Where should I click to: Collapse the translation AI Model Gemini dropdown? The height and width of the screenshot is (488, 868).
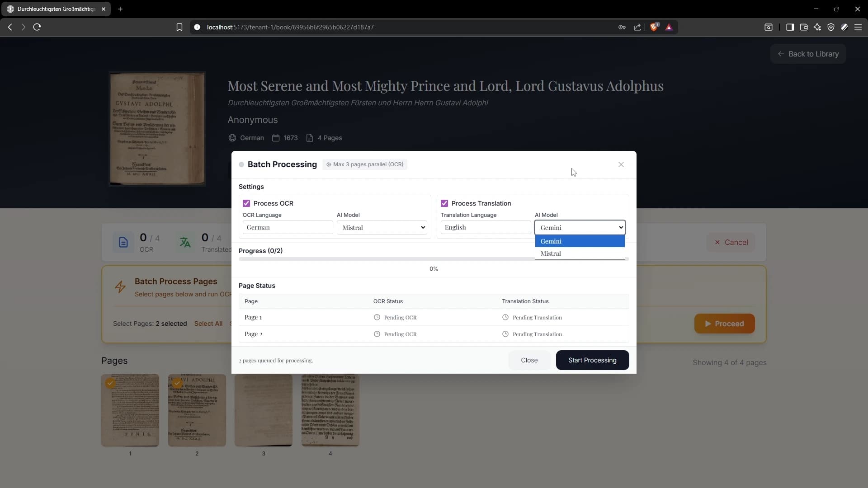pyautogui.click(x=580, y=227)
